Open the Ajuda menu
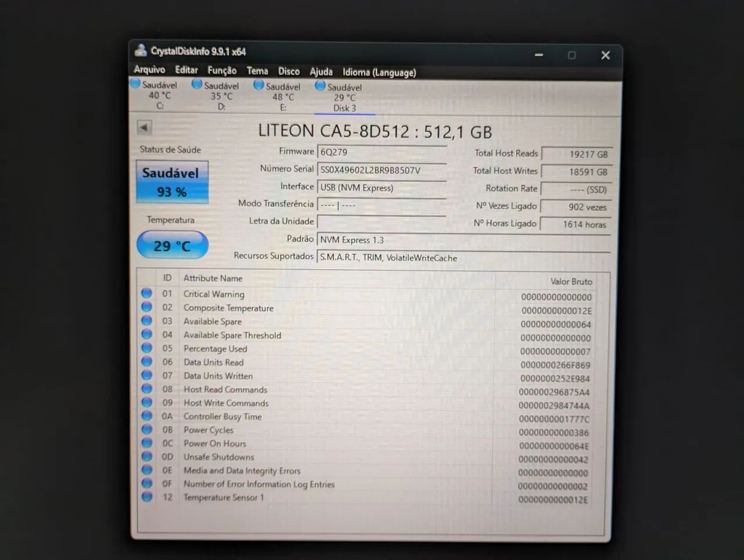Image resolution: width=744 pixels, height=560 pixels. click(x=321, y=71)
